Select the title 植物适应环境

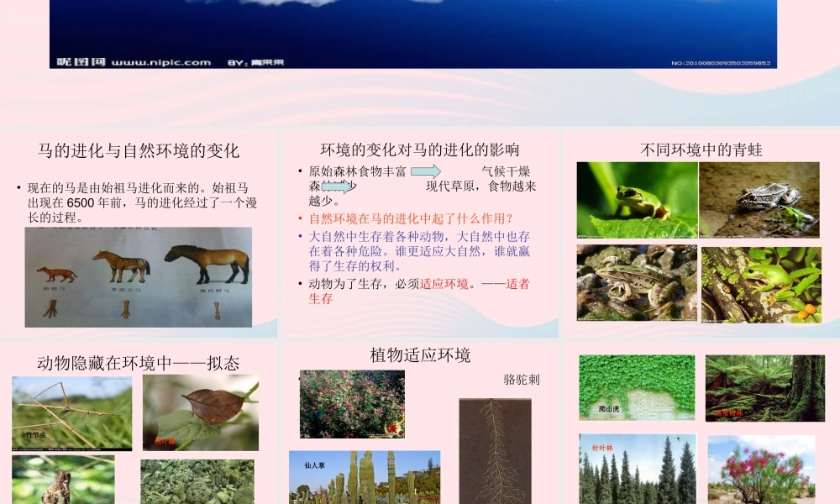(x=420, y=355)
